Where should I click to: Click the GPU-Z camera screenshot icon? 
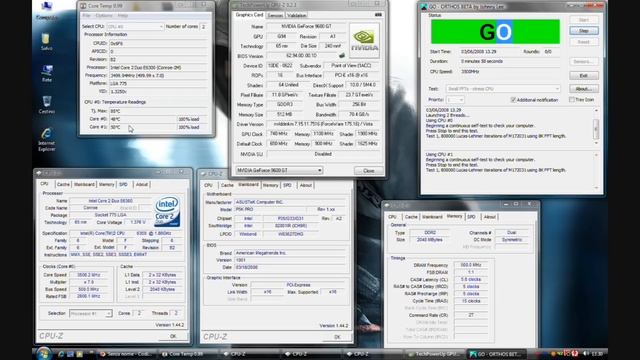(378, 15)
